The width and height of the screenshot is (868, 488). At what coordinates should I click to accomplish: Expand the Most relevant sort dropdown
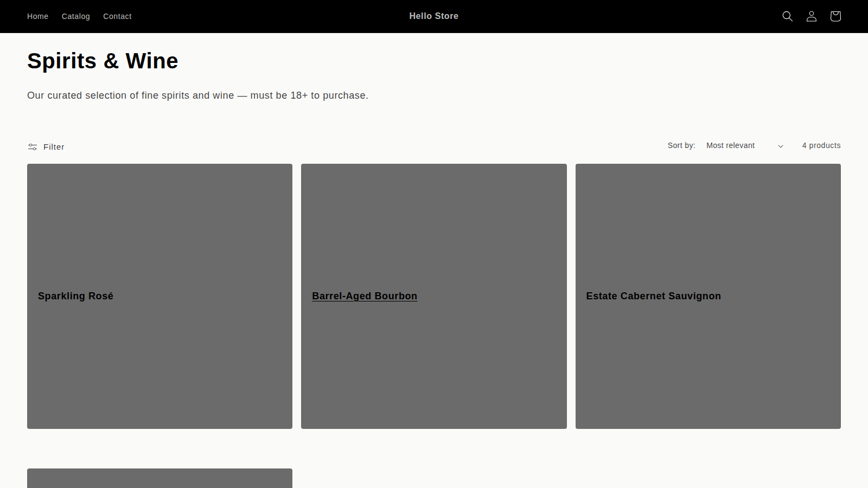point(745,145)
